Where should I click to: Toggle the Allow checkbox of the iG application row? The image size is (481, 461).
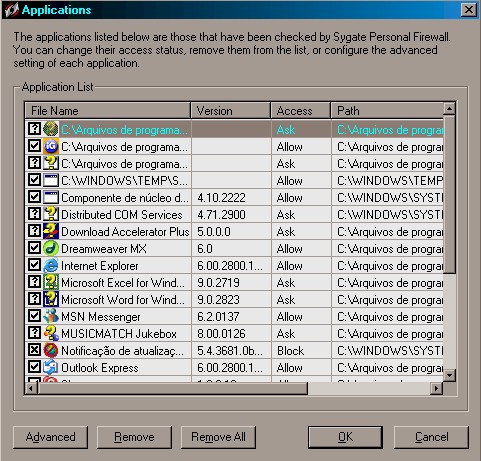tap(34, 146)
